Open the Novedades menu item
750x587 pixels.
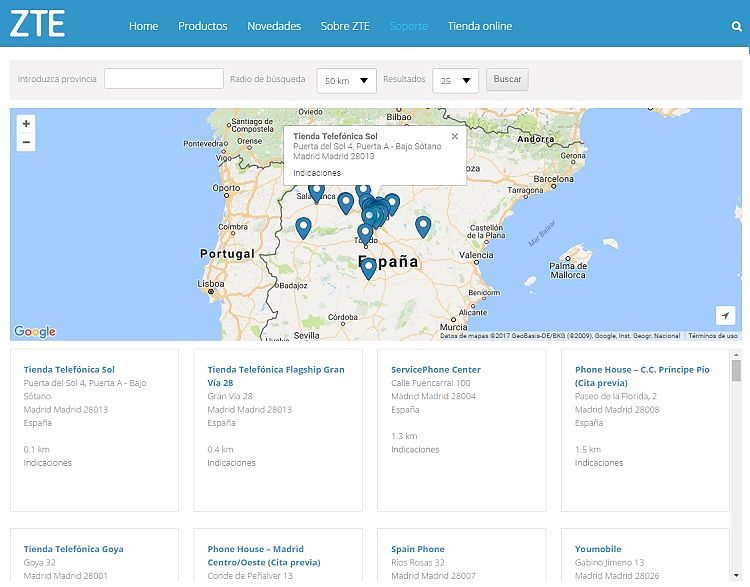[274, 26]
